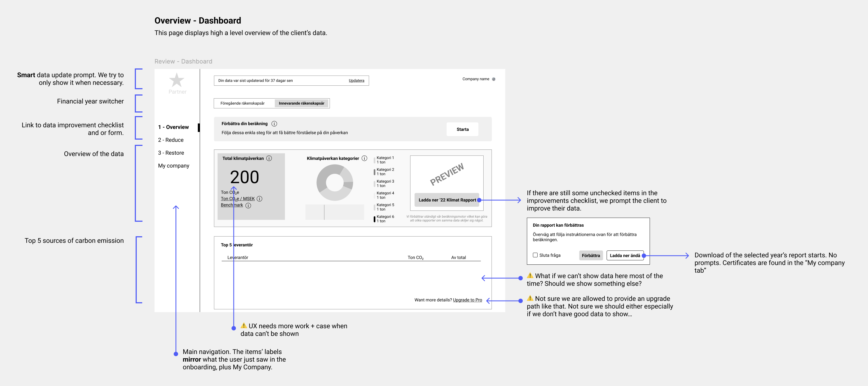Click info icon next to Benchmark
Viewport: 868px width, 386px height.
(248, 205)
